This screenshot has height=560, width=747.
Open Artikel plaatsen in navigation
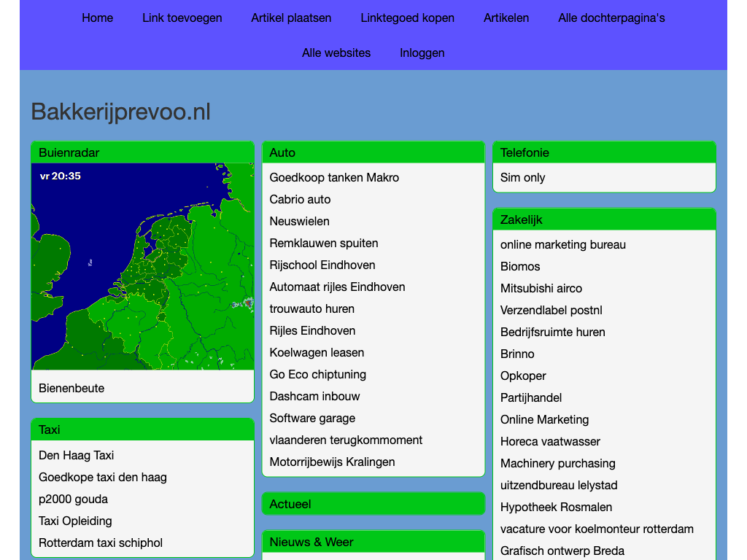[x=291, y=17]
